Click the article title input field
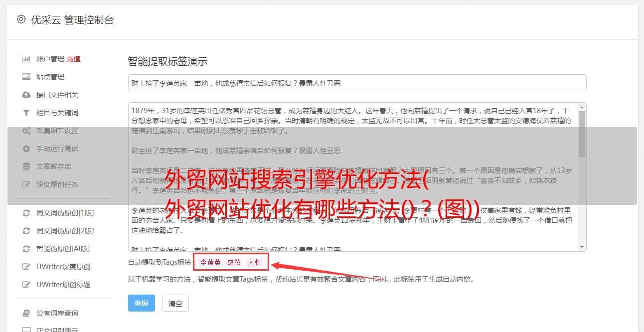 coord(357,83)
